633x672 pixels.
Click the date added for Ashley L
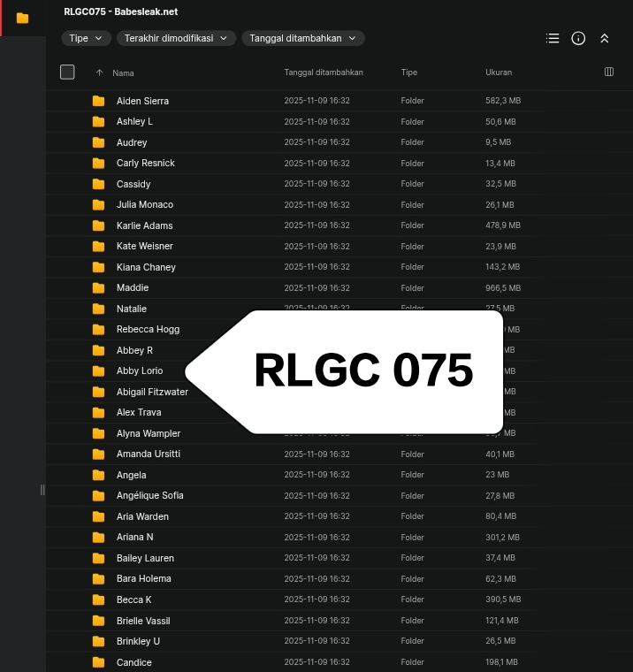(316, 121)
